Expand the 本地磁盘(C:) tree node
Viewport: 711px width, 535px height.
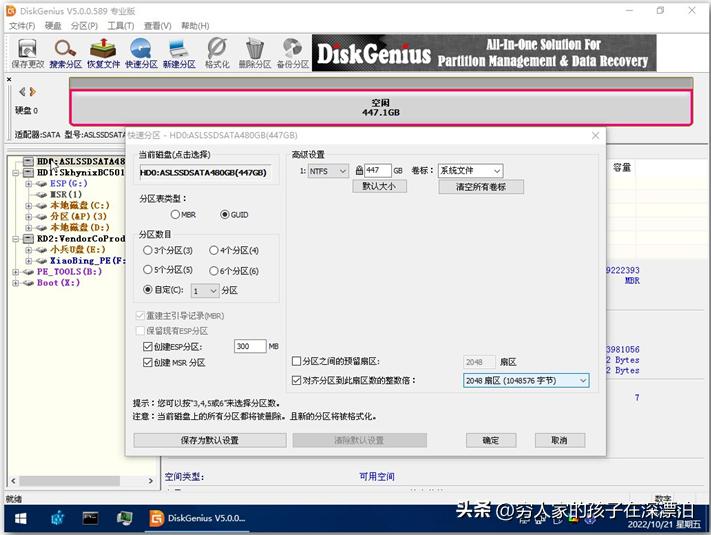click(x=29, y=206)
